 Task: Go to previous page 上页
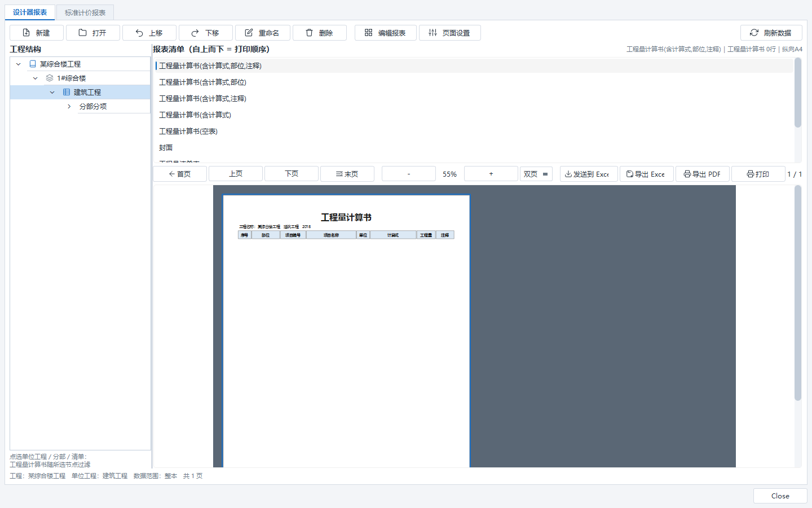[236, 174]
